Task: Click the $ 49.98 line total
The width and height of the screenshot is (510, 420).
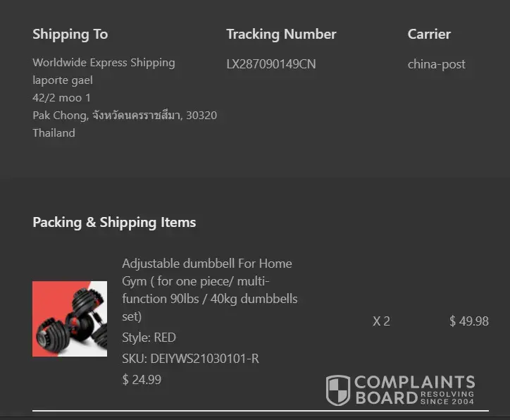Action: 468,321
